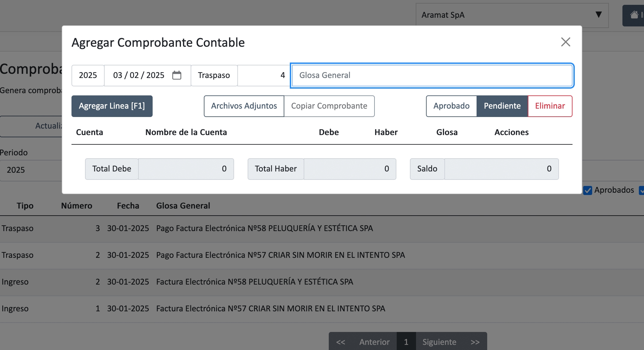Expand the Aramat SpA company dropdown arrow

point(598,15)
